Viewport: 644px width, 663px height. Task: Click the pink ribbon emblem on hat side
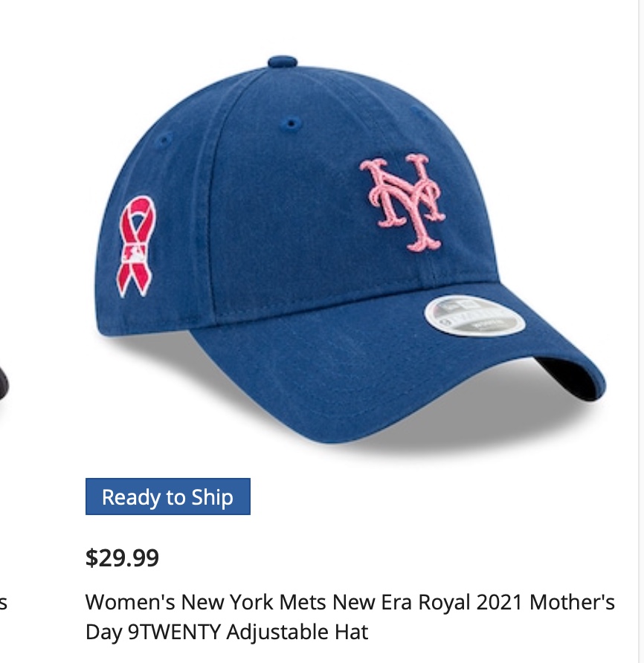136,247
